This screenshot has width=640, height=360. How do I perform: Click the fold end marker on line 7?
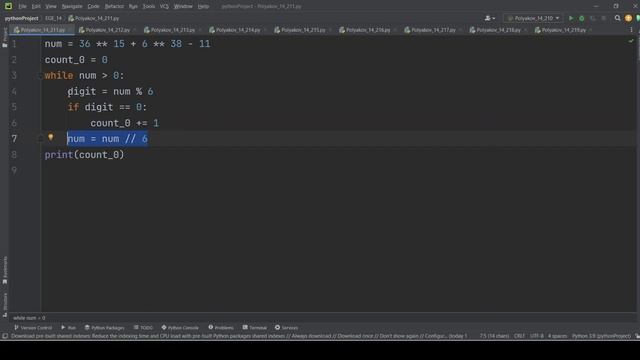tap(40, 139)
